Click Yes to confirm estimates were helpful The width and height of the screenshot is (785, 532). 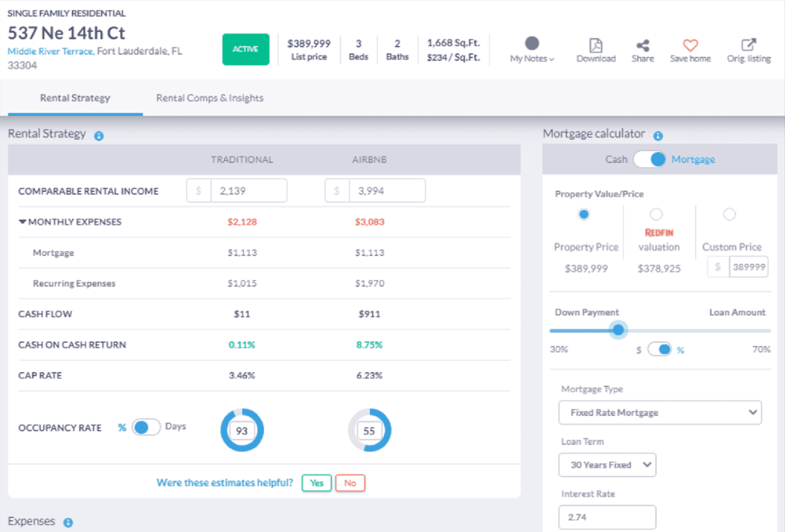coord(316,482)
